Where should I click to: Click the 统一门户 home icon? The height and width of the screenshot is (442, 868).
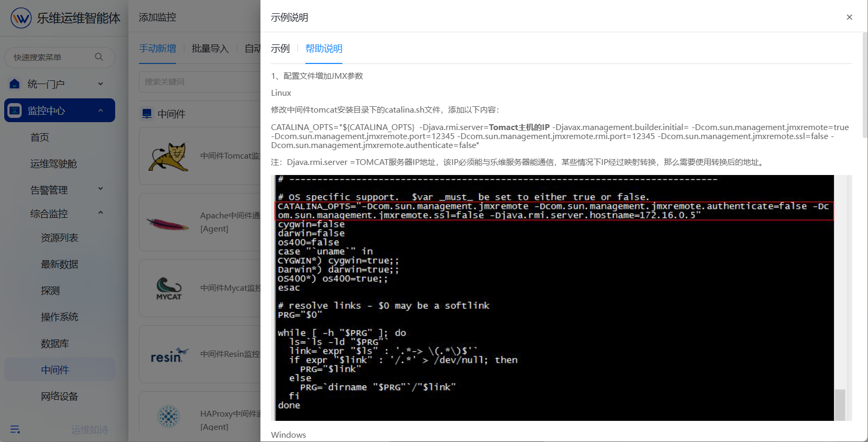click(15, 84)
